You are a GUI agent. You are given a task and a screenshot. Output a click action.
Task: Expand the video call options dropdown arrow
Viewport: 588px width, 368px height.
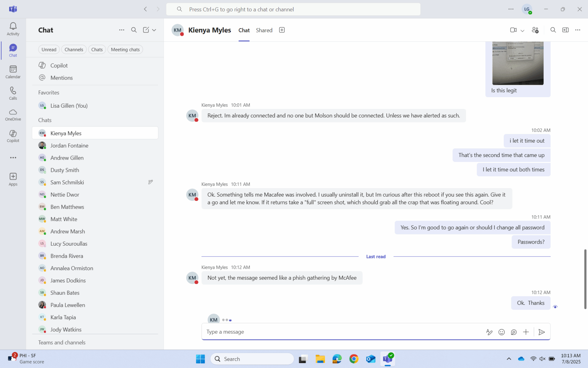(522, 30)
